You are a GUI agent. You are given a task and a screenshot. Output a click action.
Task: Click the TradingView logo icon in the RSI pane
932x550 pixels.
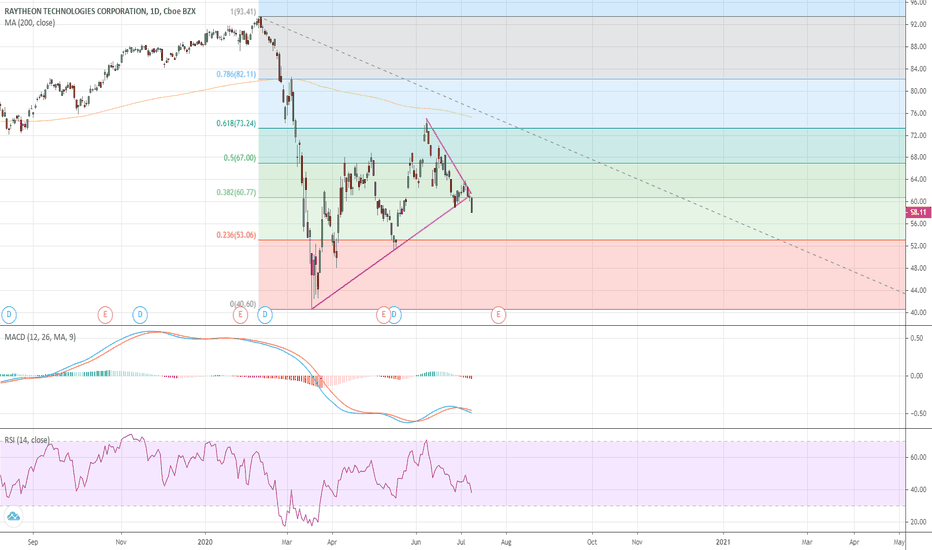click(x=12, y=516)
